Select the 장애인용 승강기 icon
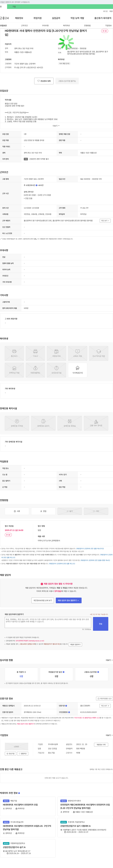The height and width of the screenshot is (868, 113). tap(43, 423)
